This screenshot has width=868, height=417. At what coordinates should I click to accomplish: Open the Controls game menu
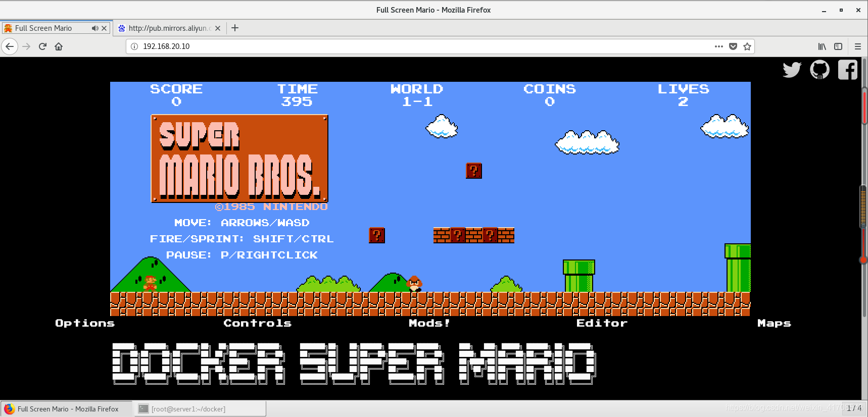(x=258, y=323)
